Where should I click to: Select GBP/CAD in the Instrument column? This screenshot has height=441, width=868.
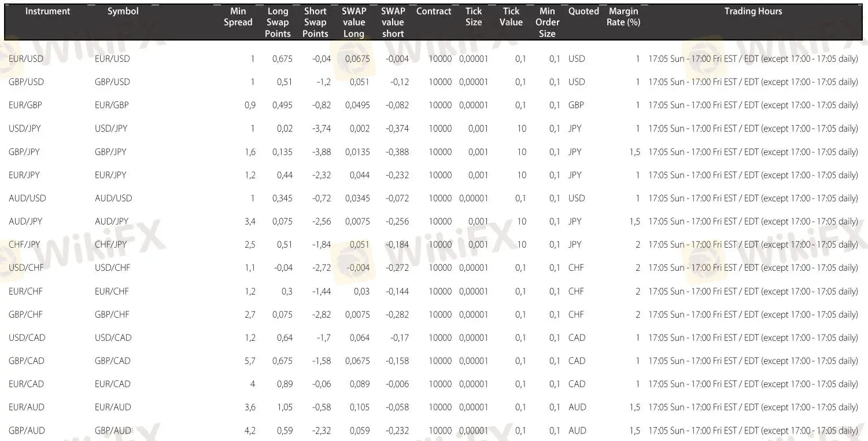click(x=27, y=361)
